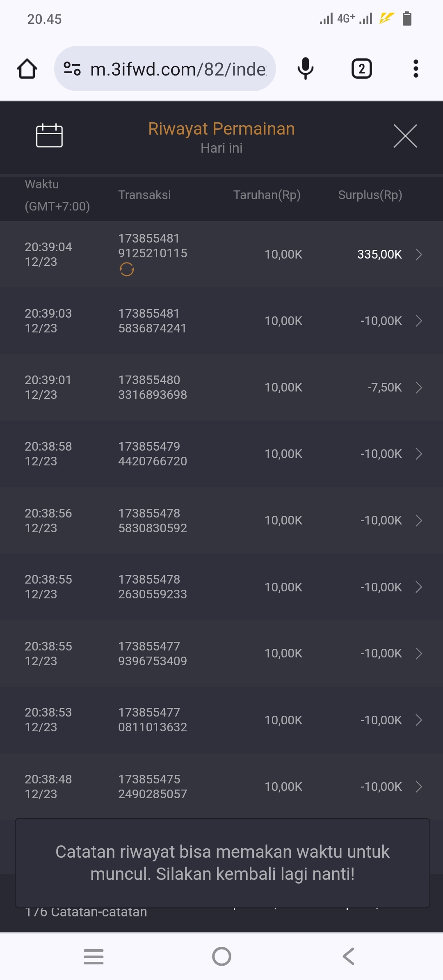Viewport: 443px width, 980px height.
Task: Open the tab switcher showing 2 tabs
Action: [x=361, y=69]
